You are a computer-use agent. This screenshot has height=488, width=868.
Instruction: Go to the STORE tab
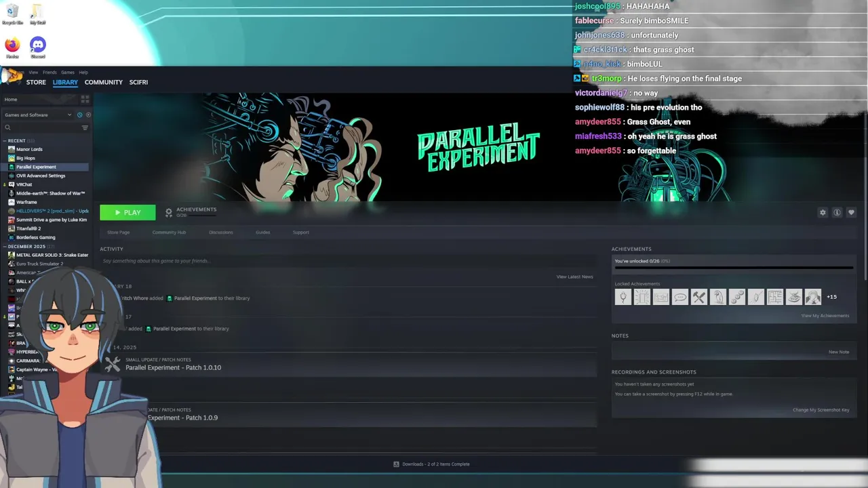click(x=36, y=82)
